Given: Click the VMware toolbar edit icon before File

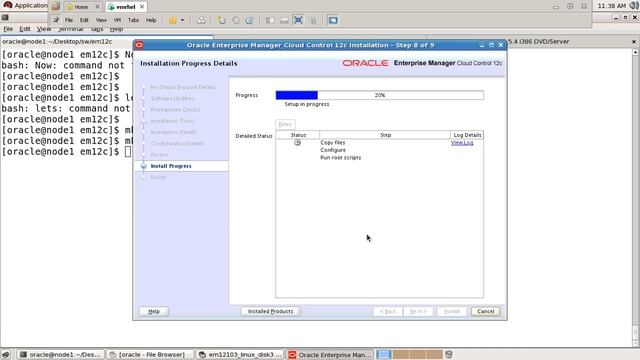Looking at the screenshot, I should pos(56,20).
